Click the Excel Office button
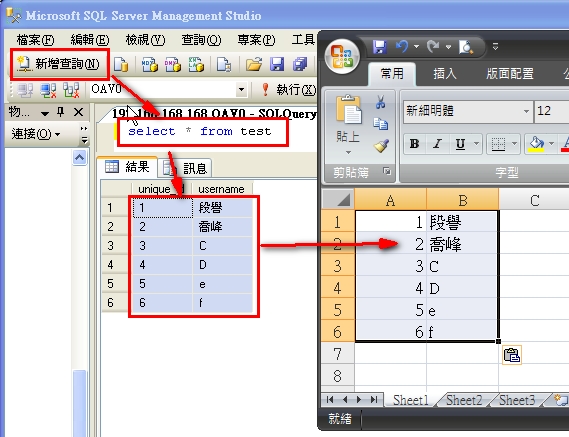The height and width of the screenshot is (437, 569). click(x=342, y=56)
